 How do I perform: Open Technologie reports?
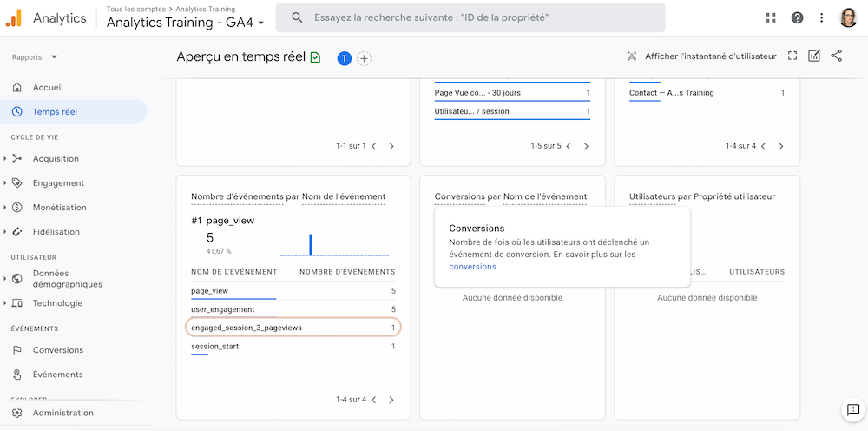click(x=57, y=303)
